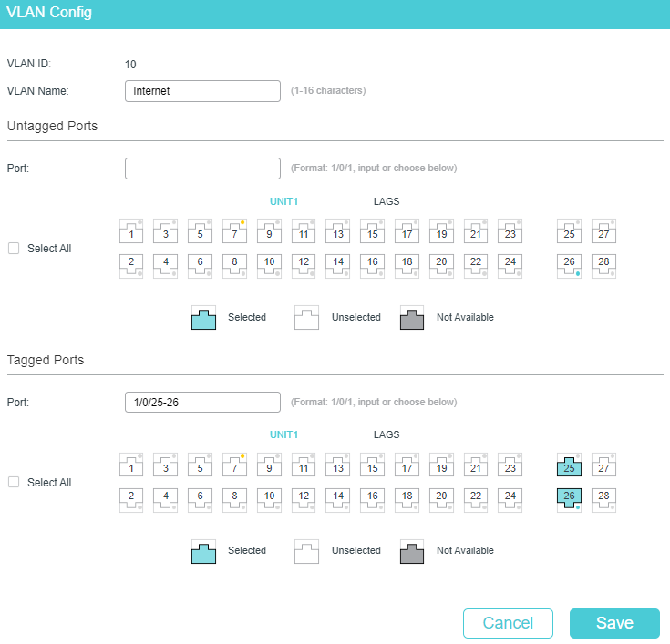
Task: Cancel the VLAN Config dialog
Action: coord(508,623)
